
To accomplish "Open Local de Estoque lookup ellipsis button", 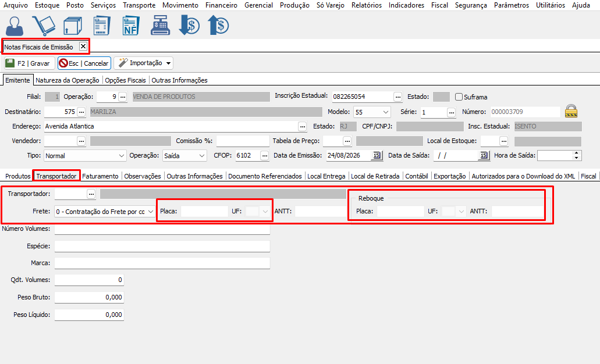I will pyautogui.click(x=504, y=141).
